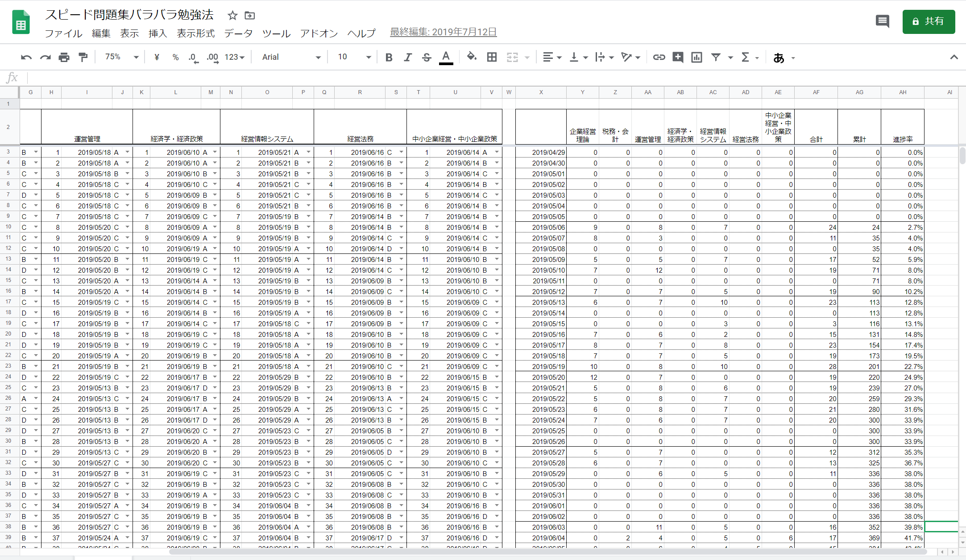966x560 pixels.
Task: Open the 75% zoom dropdown
Action: pos(121,57)
